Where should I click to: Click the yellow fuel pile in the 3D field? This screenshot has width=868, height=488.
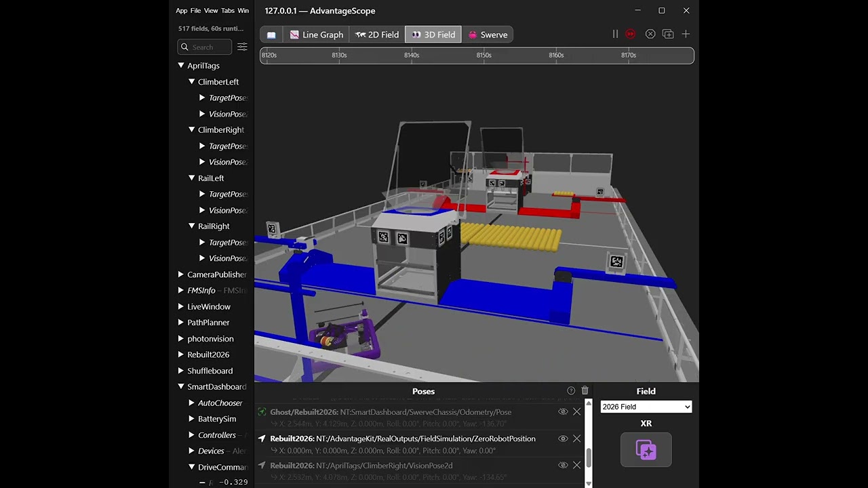click(x=512, y=239)
